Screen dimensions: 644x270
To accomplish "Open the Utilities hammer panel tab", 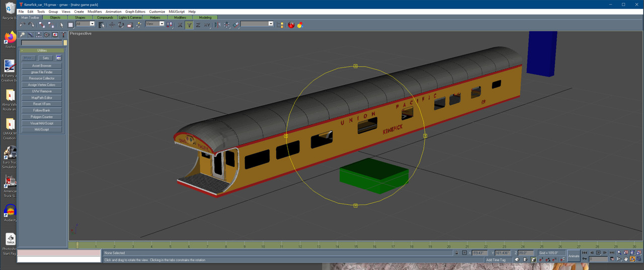I will pyautogui.click(x=63, y=35).
